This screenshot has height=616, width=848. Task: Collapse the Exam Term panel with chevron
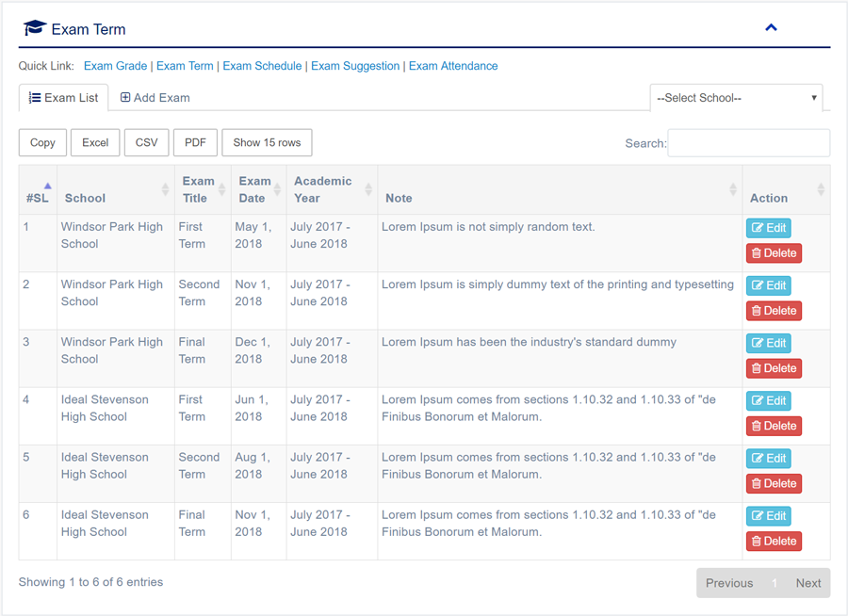771,27
